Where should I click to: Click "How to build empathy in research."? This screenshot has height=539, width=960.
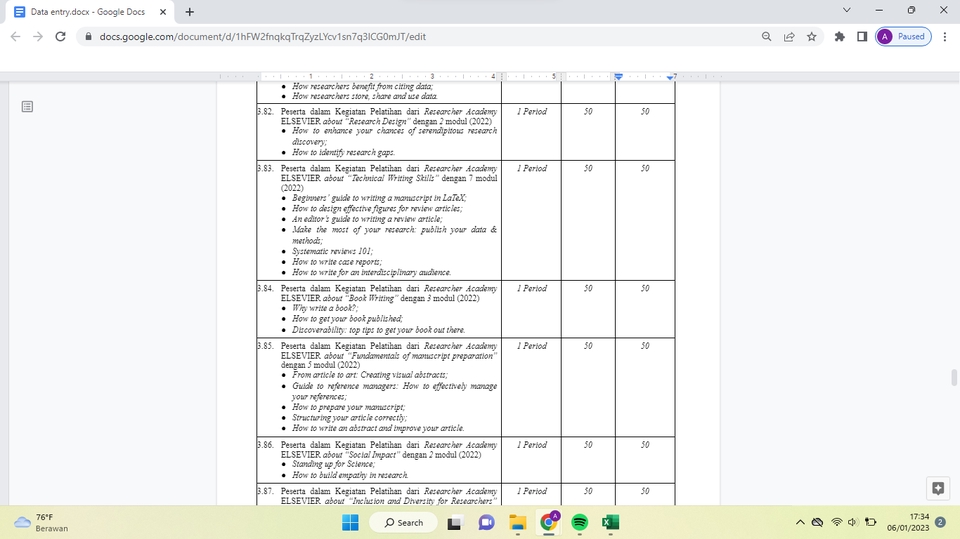click(x=350, y=475)
